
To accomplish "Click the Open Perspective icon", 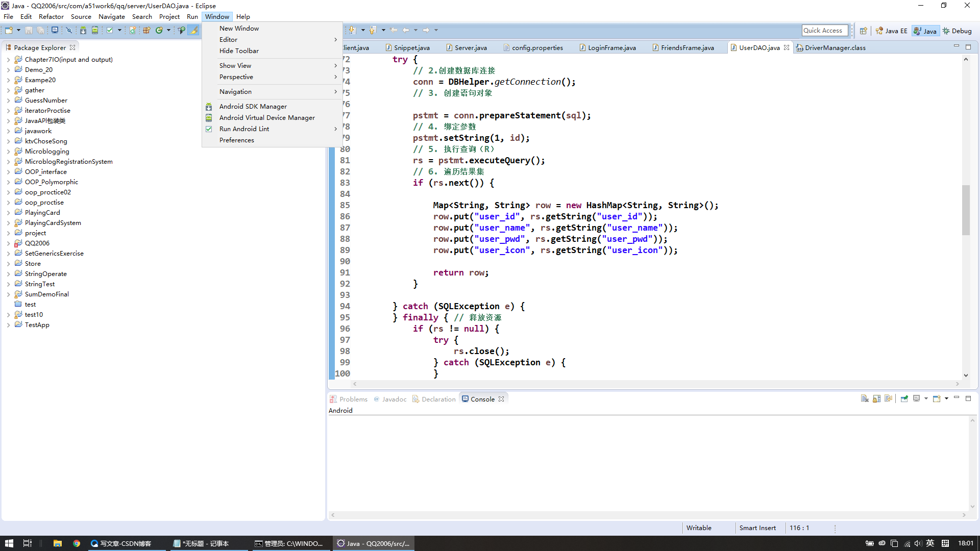I will [863, 31].
